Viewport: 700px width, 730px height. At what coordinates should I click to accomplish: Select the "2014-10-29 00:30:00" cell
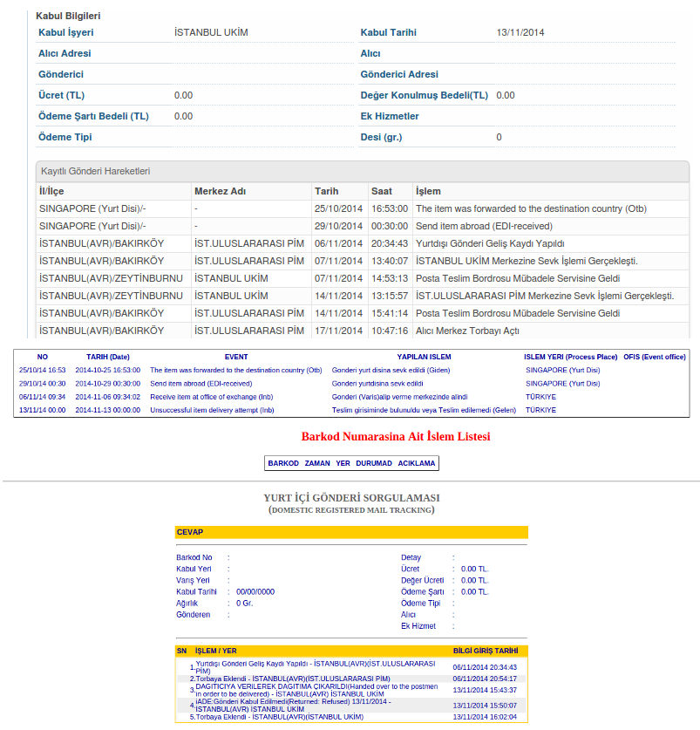point(108,384)
